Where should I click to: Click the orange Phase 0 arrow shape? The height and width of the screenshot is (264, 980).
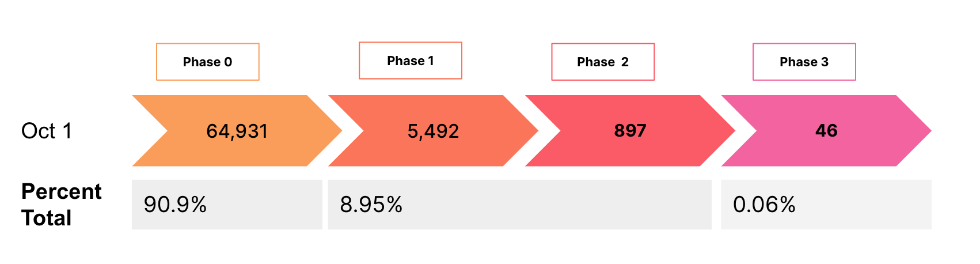[237, 131]
